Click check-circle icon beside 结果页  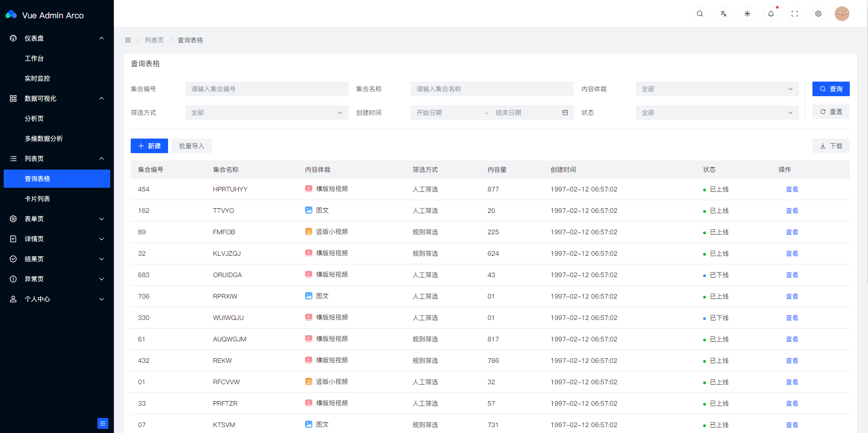point(13,259)
